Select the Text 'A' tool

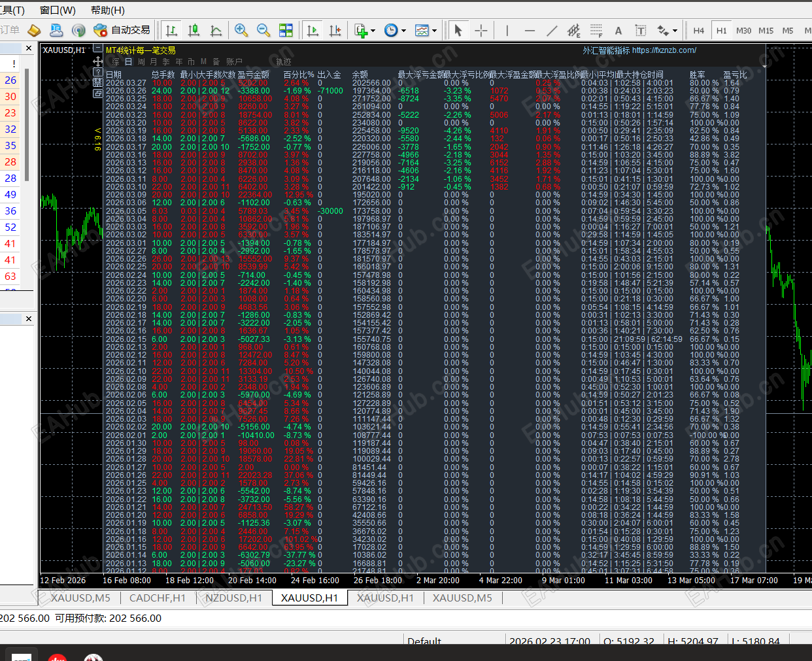(x=618, y=30)
